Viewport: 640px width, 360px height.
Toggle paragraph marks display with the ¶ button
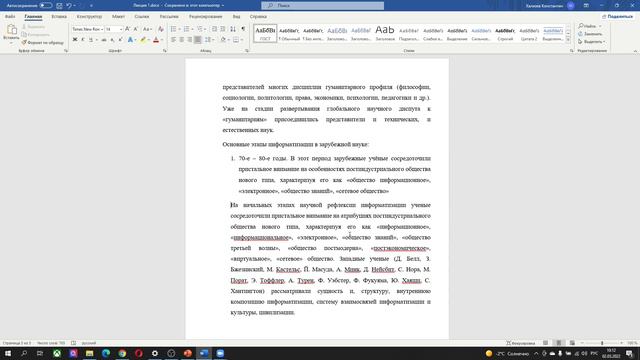point(243,29)
